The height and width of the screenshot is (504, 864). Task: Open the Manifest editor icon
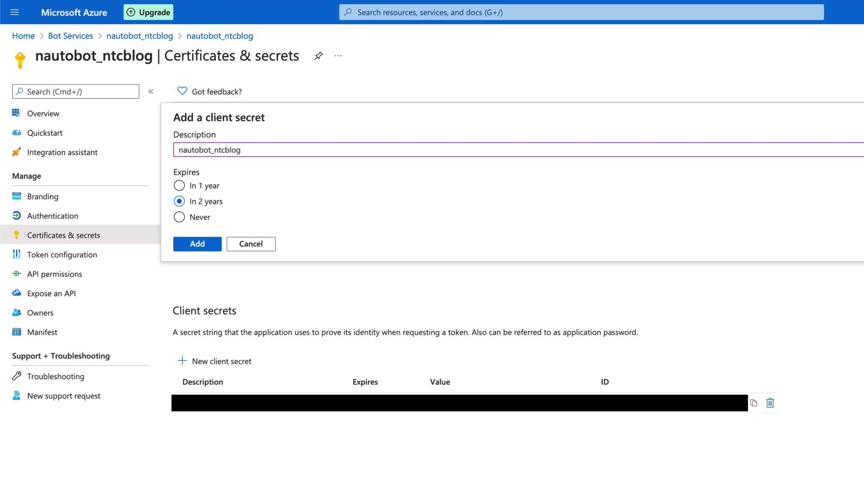(17, 332)
